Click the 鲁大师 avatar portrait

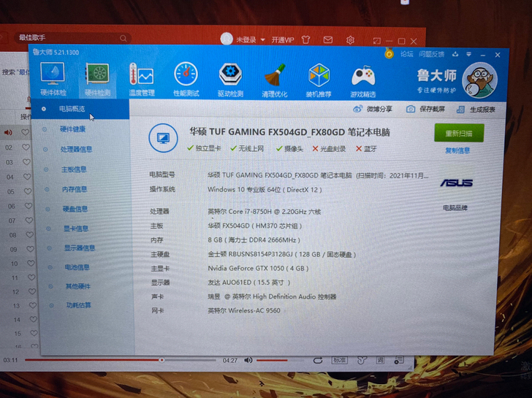[x=479, y=80]
